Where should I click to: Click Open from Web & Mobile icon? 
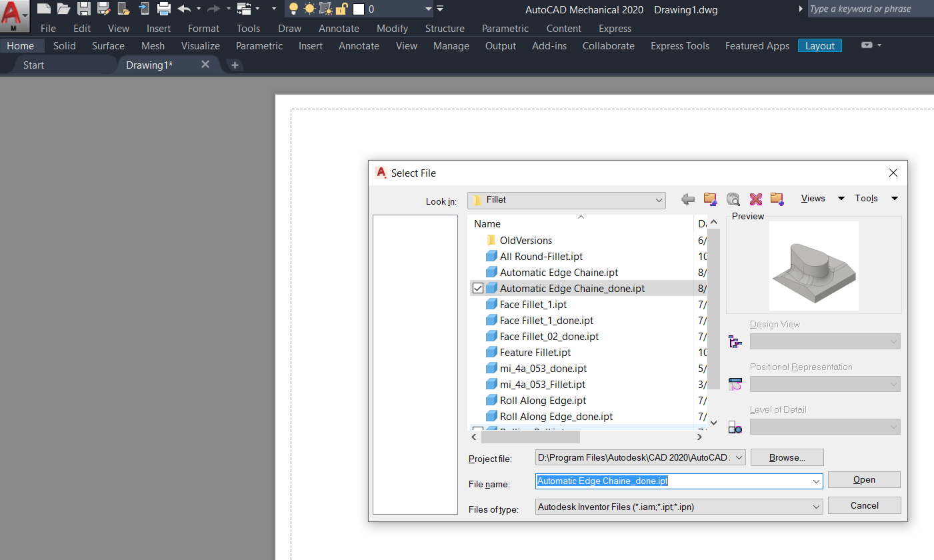(124, 9)
